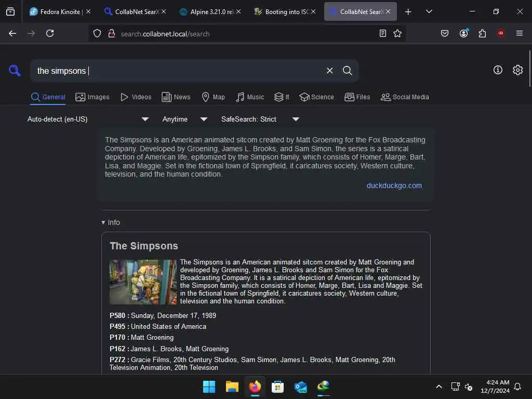Open Windows Start menu
532x399 pixels.
click(x=209, y=387)
